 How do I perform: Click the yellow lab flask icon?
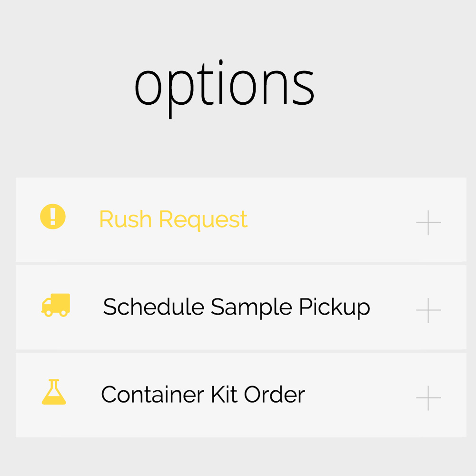click(54, 392)
